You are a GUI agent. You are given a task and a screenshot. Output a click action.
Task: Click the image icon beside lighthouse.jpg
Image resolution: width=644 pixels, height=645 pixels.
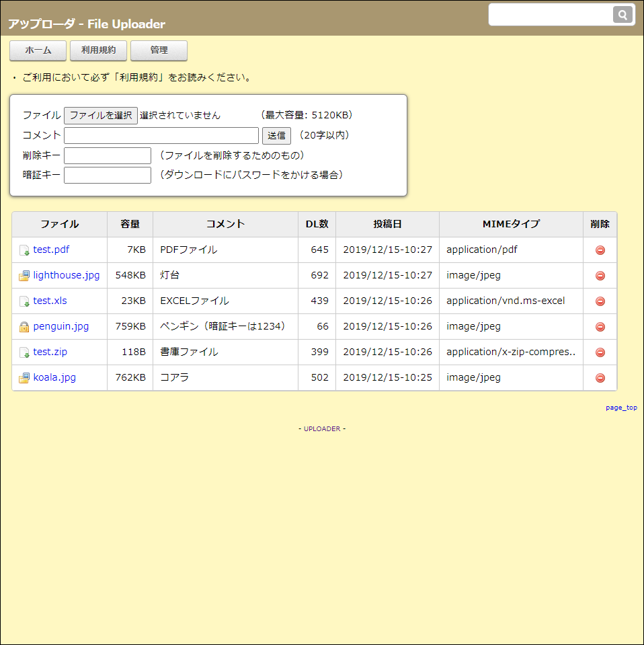click(24, 275)
